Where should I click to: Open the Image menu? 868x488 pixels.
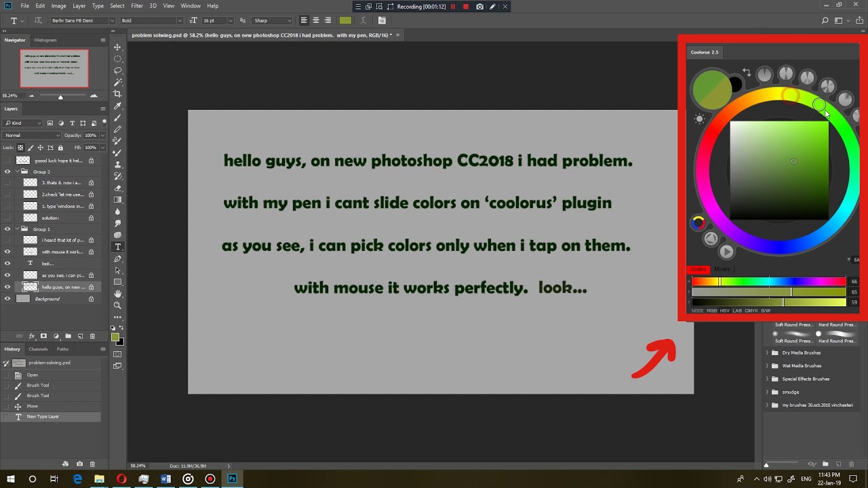pos(59,6)
